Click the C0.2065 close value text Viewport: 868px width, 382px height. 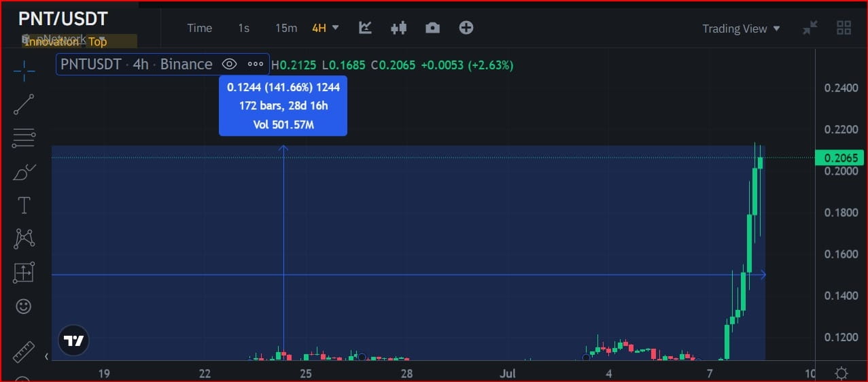click(x=394, y=65)
